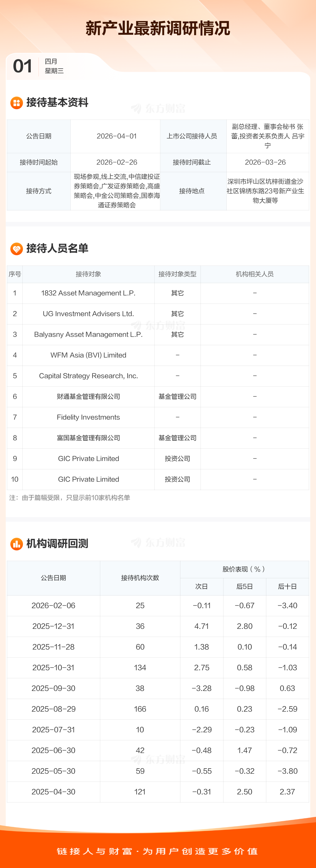The height and width of the screenshot is (868, 316).
Task: Click the 接待地点 address cell
Action: [x=267, y=191]
